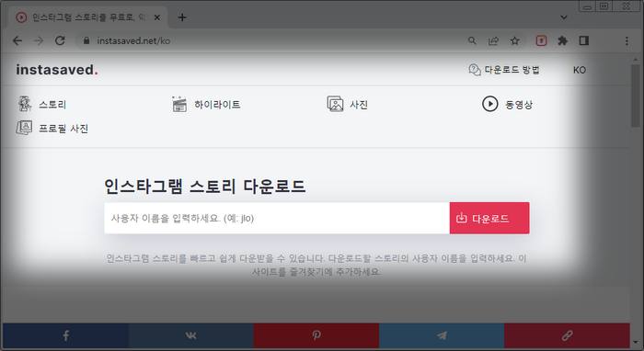
Task: Open the browser side panel icon
Action: coord(583,40)
